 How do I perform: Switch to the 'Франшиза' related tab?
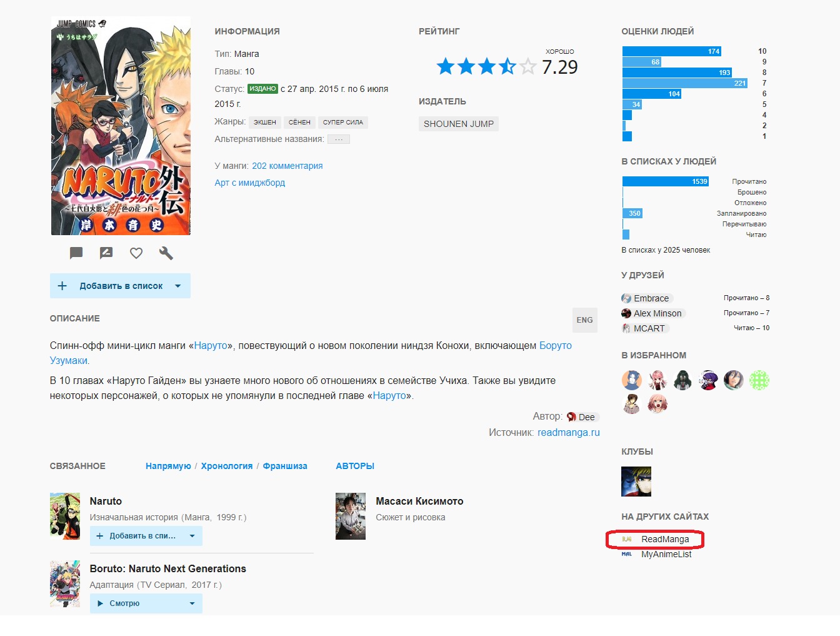[x=285, y=466]
